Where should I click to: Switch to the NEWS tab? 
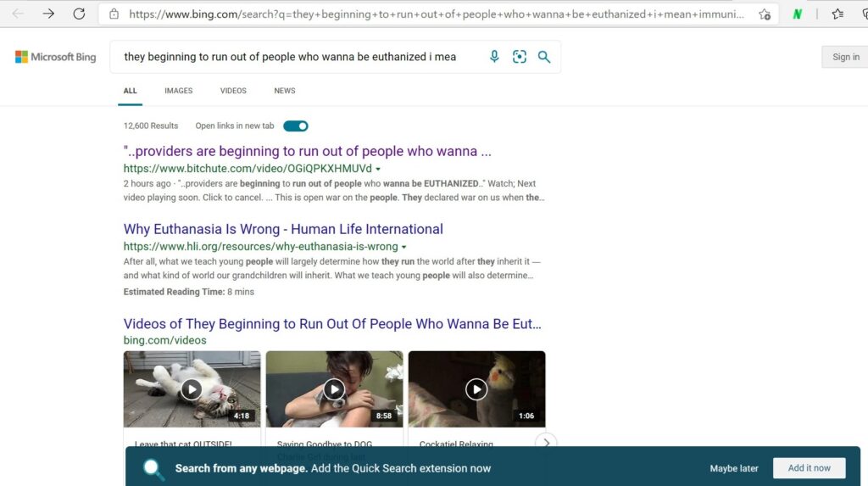[x=285, y=91]
